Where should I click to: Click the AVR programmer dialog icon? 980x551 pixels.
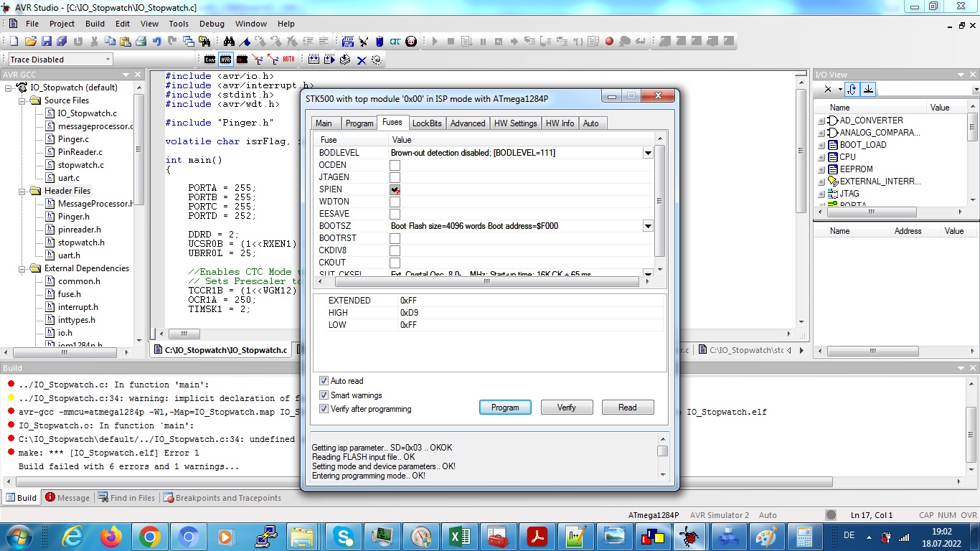pyautogui.click(x=225, y=60)
